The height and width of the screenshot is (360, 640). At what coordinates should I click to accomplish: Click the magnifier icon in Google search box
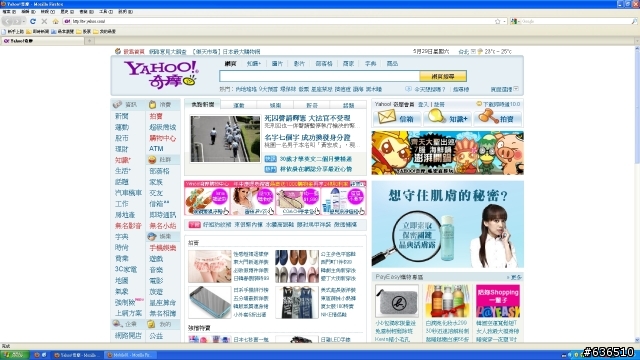tap(634, 21)
